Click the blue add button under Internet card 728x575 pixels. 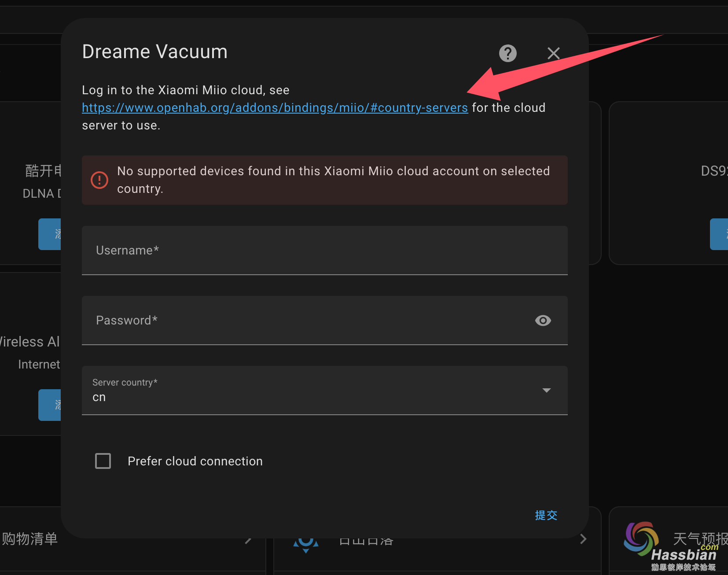click(x=49, y=405)
